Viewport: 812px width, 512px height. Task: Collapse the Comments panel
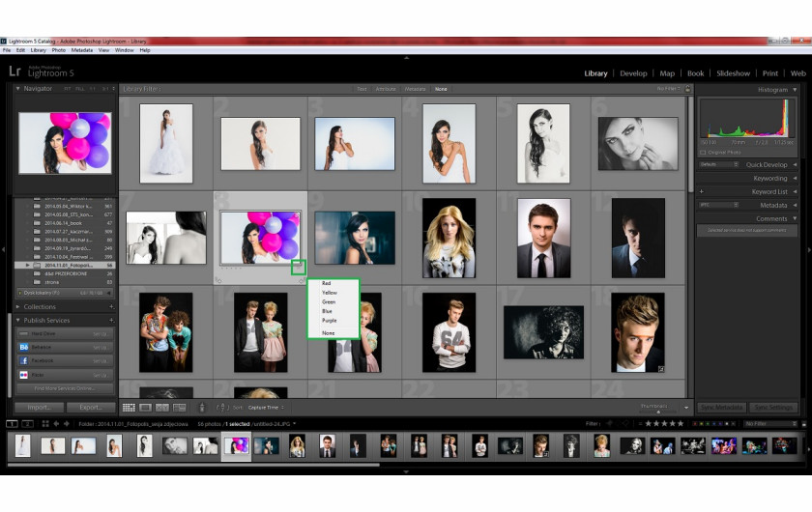[x=795, y=218]
